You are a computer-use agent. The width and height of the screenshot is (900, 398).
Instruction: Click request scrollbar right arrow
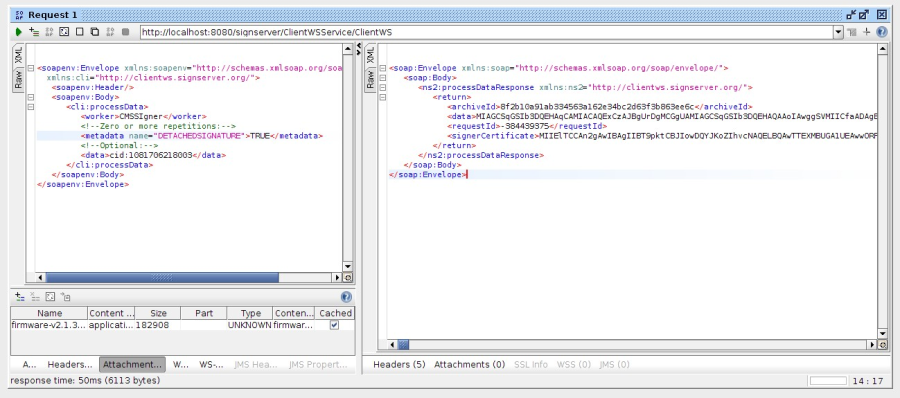pyautogui.click(x=338, y=277)
